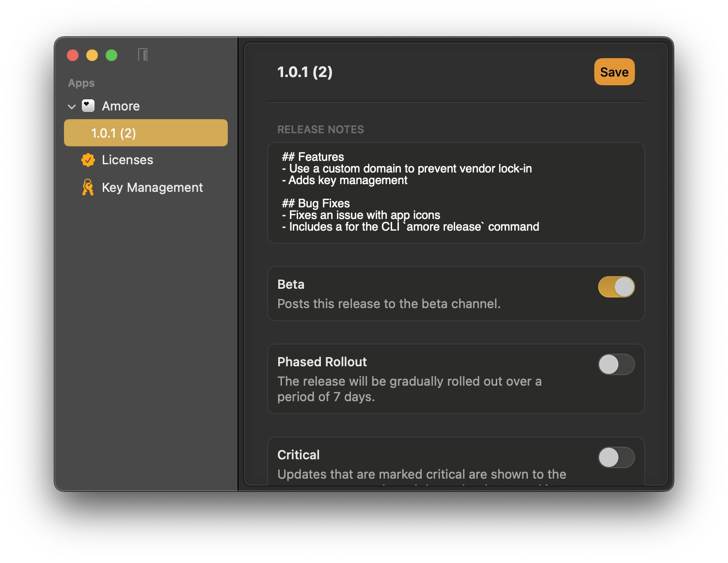Viewport: 728px width, 563px height.
Task: Click the Save button
Action: pos(614,72)
